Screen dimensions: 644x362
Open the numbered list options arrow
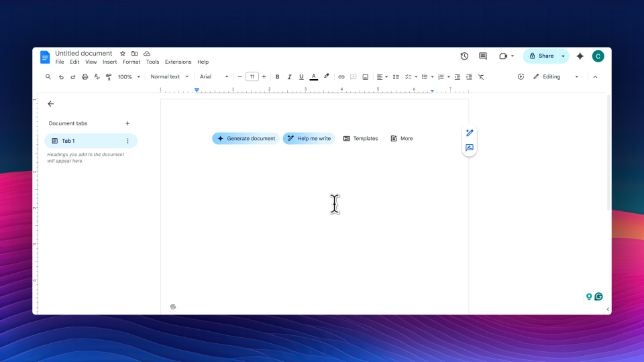[449, 76]
